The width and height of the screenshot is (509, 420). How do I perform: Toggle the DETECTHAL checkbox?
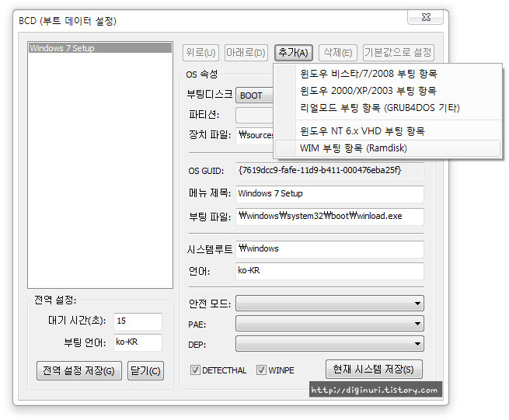pos(218,370)
